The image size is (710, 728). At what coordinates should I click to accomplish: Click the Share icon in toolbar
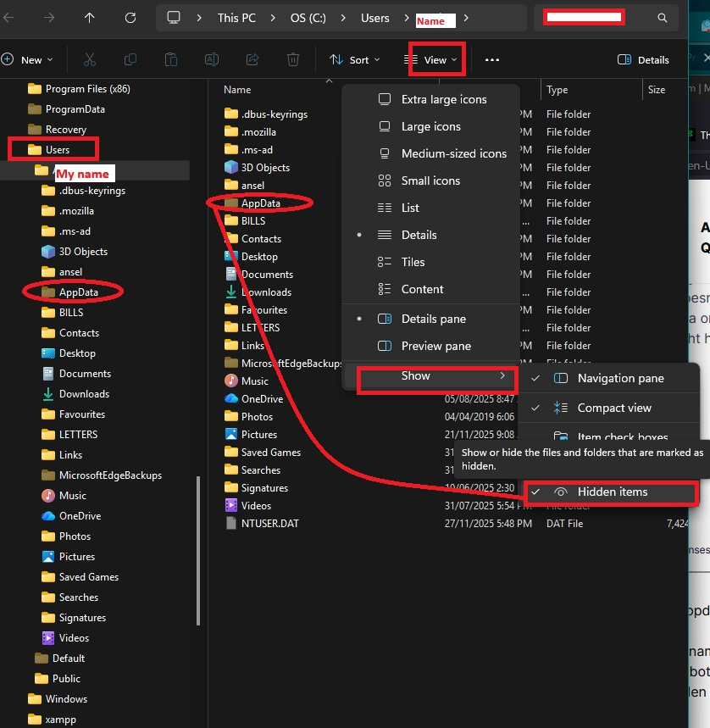point(252,59)
